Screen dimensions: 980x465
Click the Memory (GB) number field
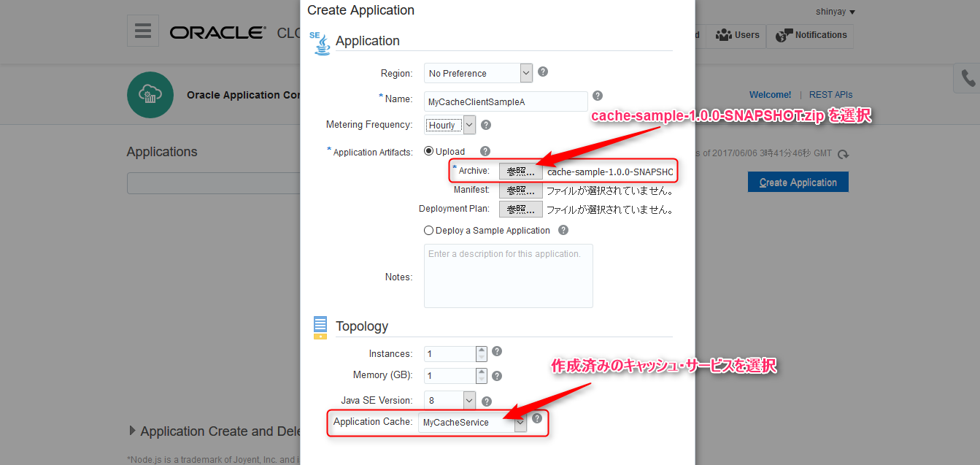tap(450, 376)
